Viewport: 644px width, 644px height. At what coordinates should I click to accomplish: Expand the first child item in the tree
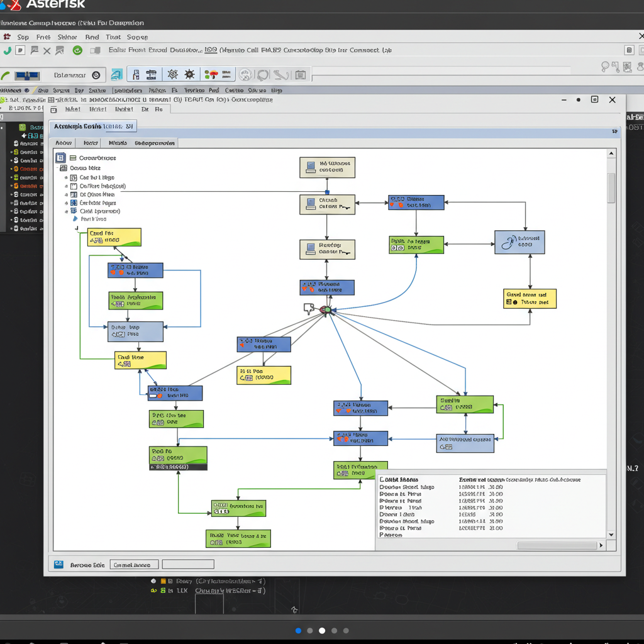pos(66,178)
